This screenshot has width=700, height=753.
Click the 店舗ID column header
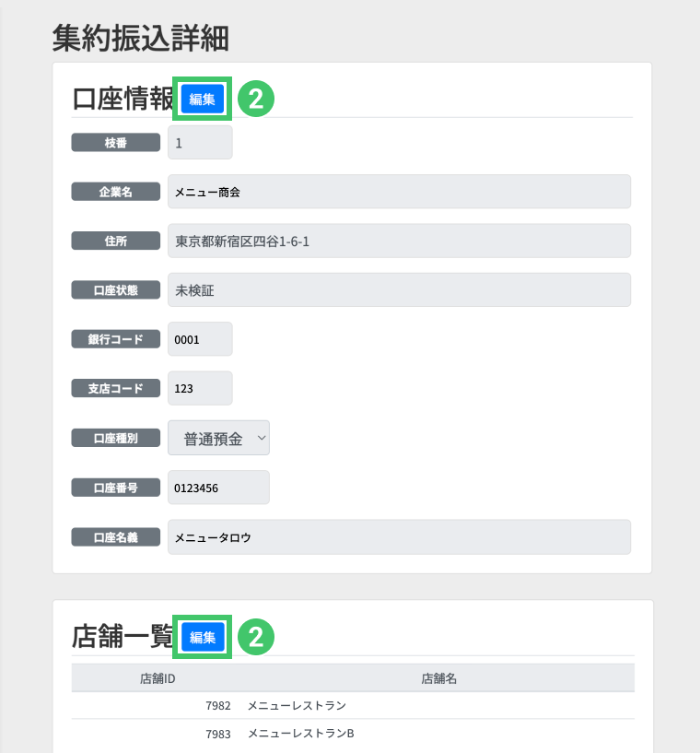coord(157,678)
